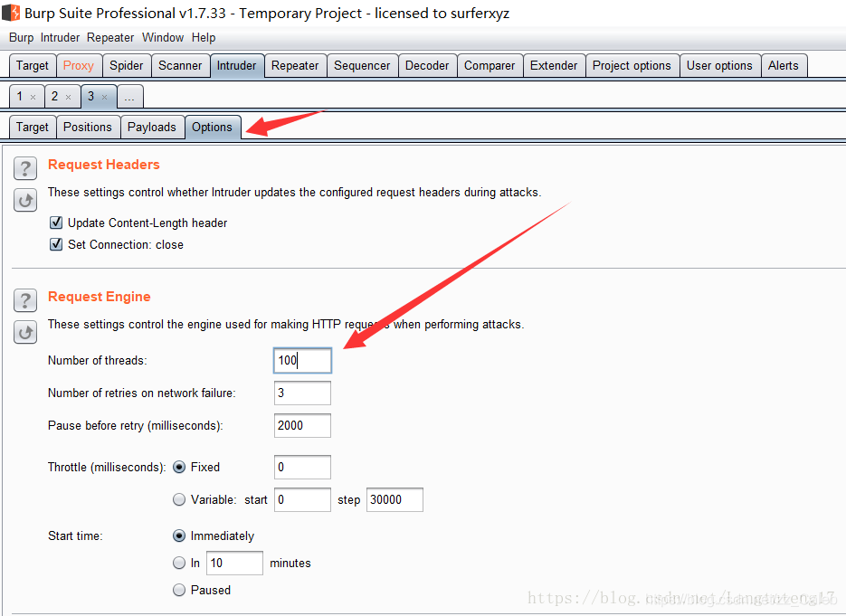This screenshot has width=846, height=616.
Task: Select Intruder attack tab 1
Action: tap(20, 97)
